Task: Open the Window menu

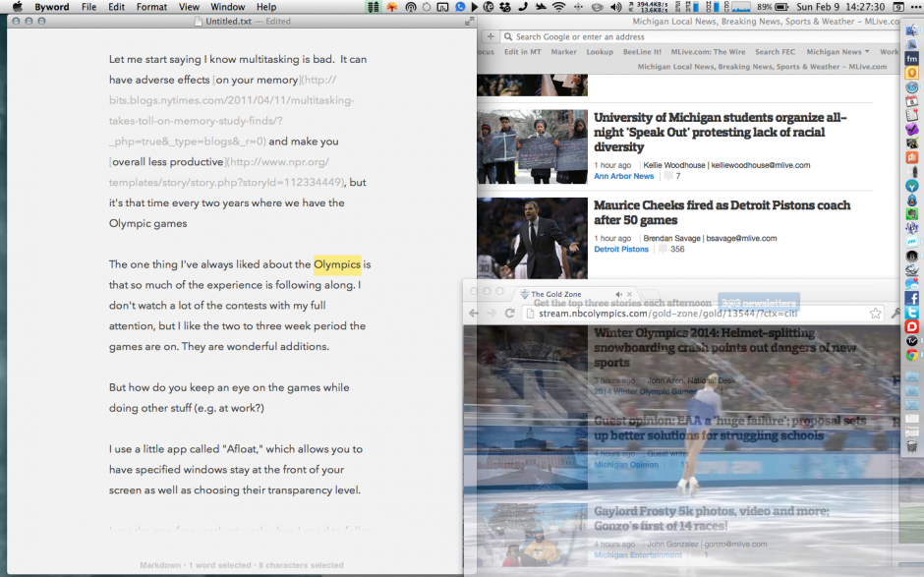Action: coord(227,7)
